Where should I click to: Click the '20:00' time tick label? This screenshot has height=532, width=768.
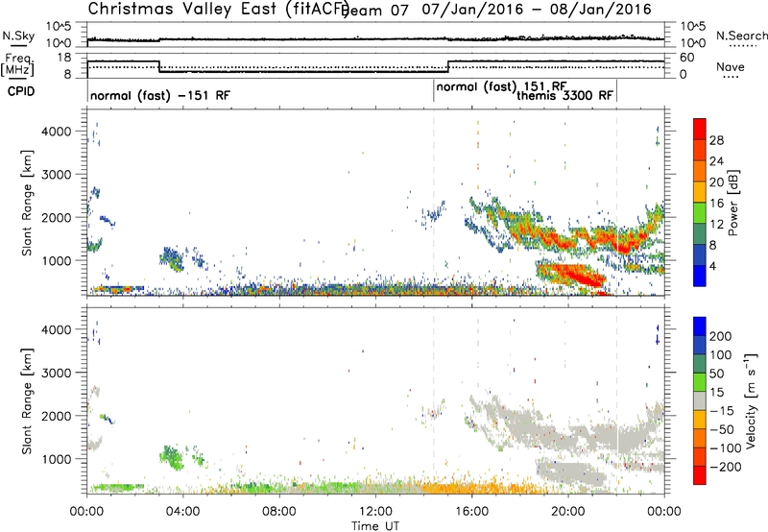pos(567,512)
